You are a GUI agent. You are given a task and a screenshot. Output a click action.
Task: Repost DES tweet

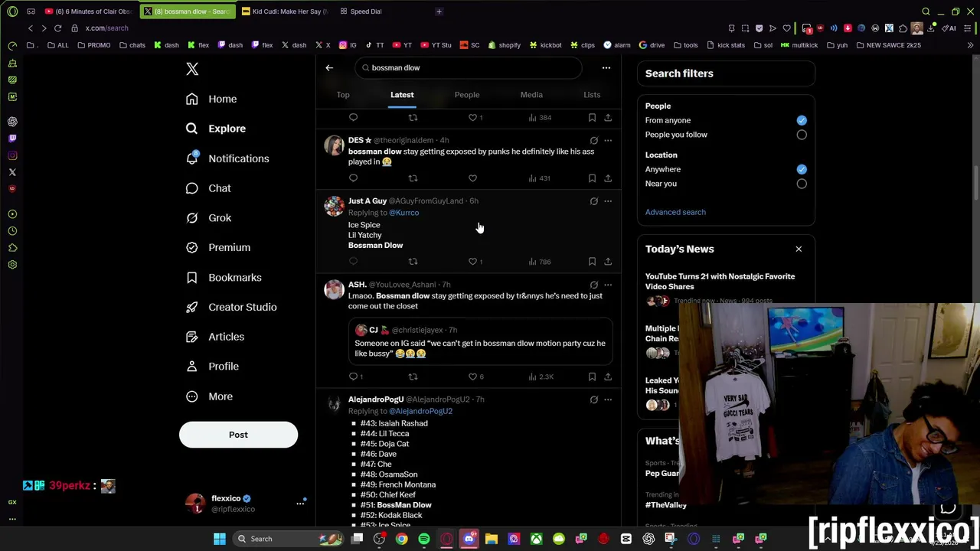click(x=413, y=178)
